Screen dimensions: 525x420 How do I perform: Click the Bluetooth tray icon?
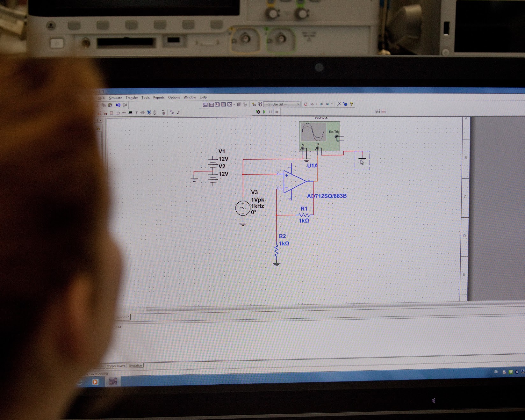coord(517,372)
